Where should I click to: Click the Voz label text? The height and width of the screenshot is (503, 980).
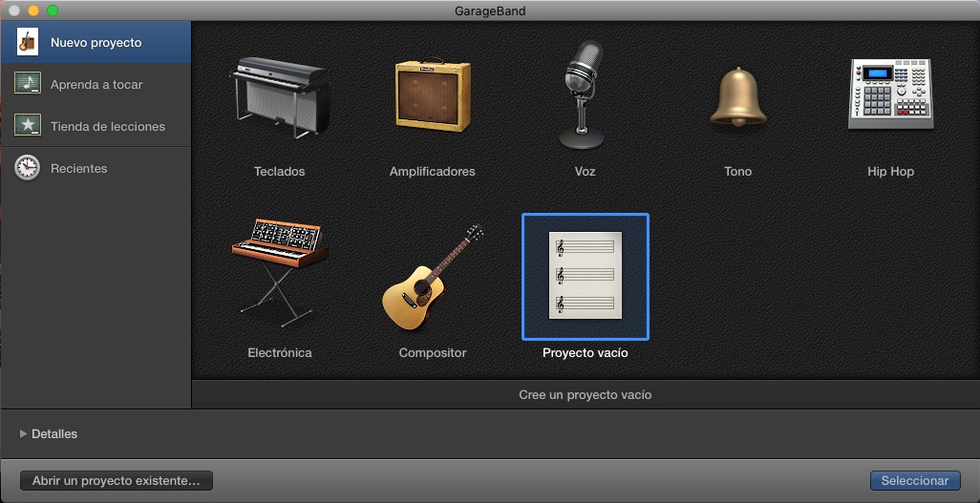coord(585,171)
